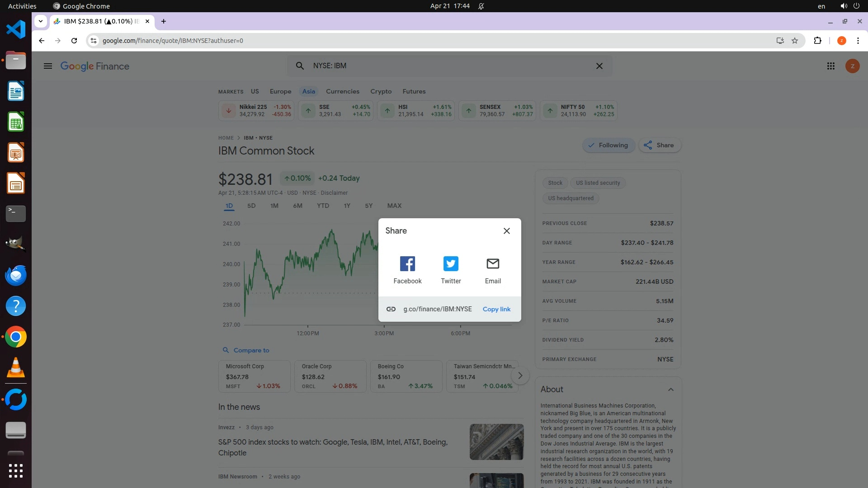Show next compare-to stocks with arrow

tap(520, 376)
